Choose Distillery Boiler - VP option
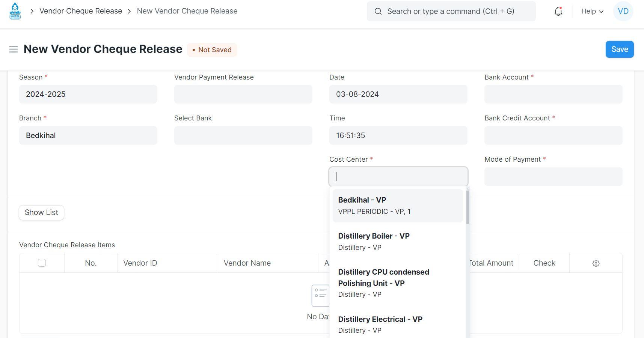Viewport: 644px width, 338px height. click(x=398, y=242)
